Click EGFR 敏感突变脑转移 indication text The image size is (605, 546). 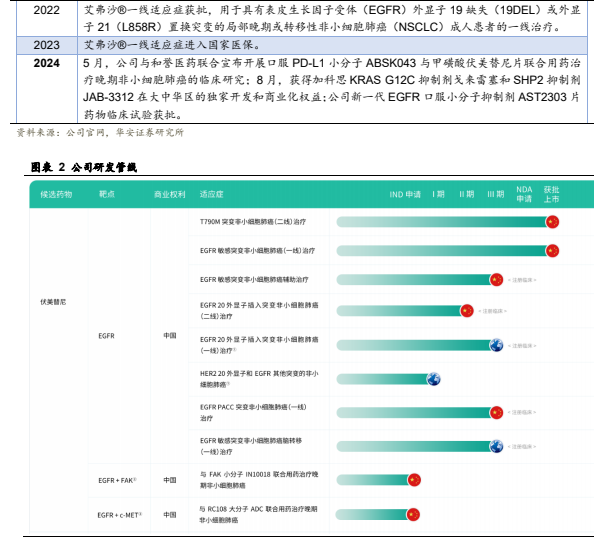[x=251, y=446]
